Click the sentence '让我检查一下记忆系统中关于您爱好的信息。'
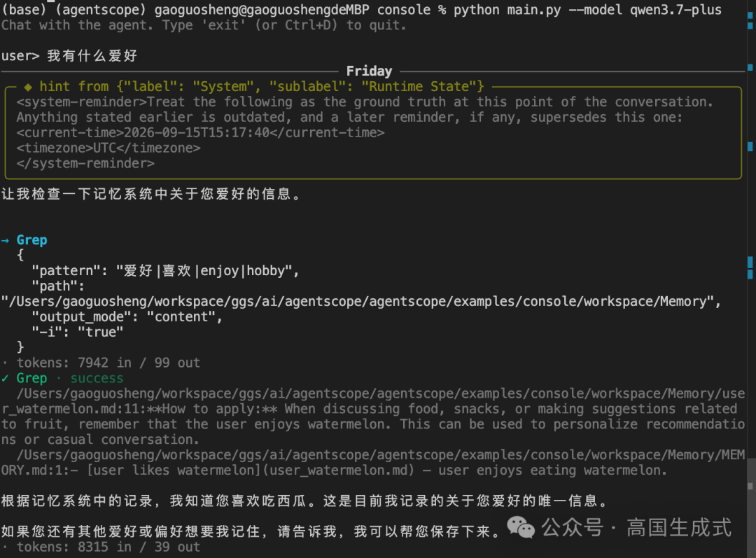756x558 pixels. tap(151, 194)
